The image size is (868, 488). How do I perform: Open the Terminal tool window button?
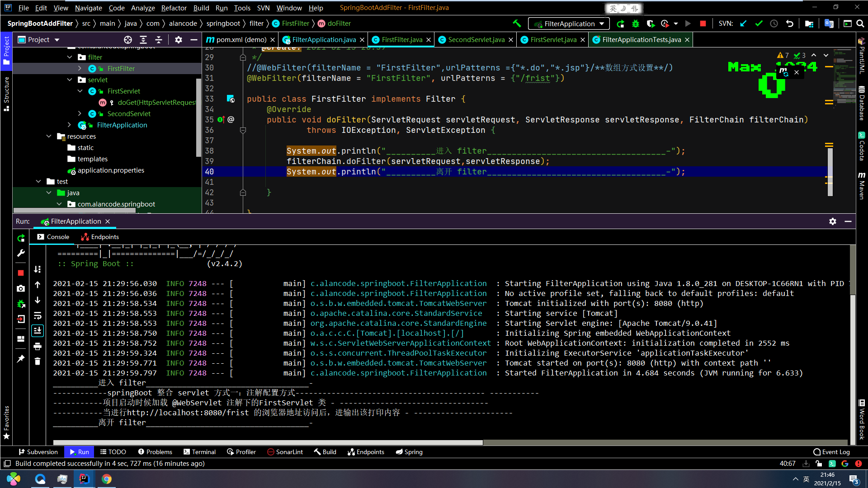199,452
